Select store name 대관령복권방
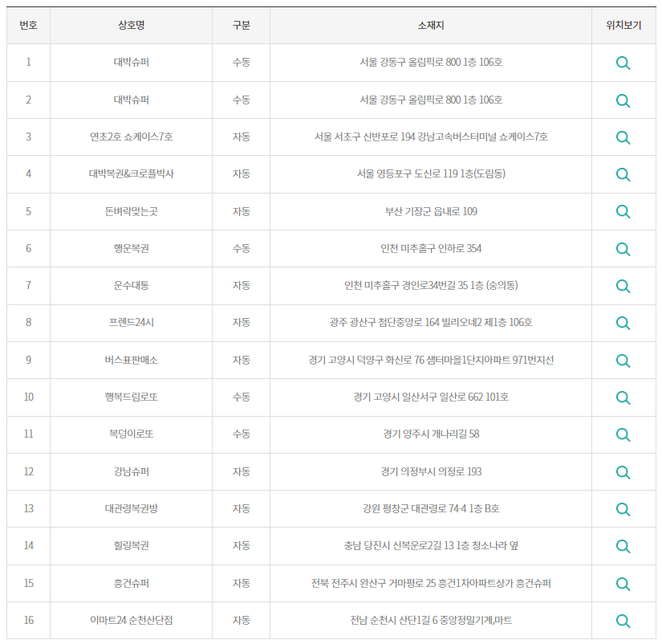The image size is (662, 644). point(132,508)
